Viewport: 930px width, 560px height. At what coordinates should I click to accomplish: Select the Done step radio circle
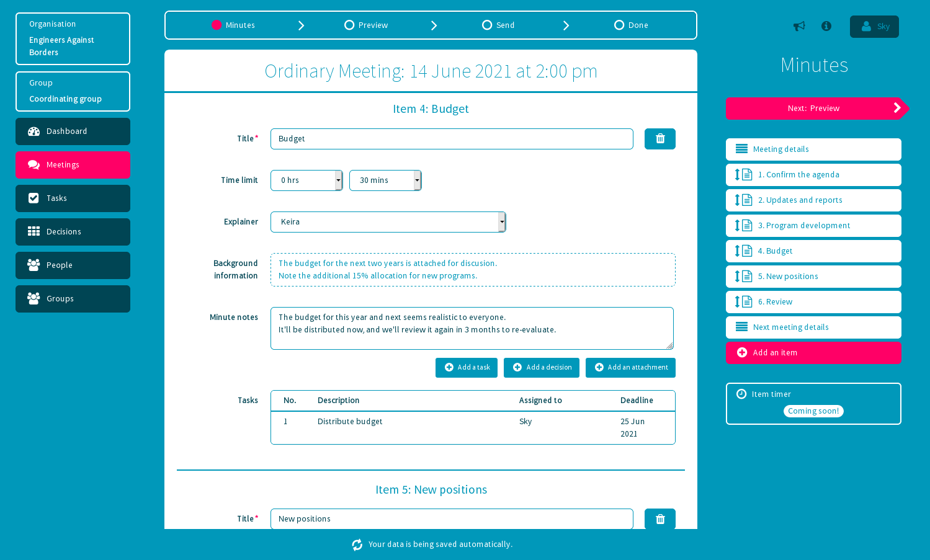pyautogui.click(x=619, y=25)
